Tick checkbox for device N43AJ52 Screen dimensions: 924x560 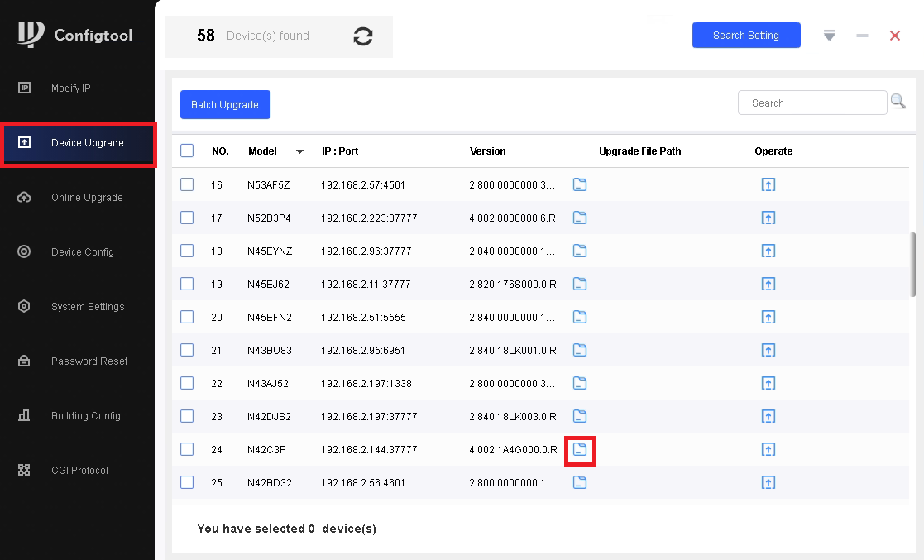coord(187,383)
